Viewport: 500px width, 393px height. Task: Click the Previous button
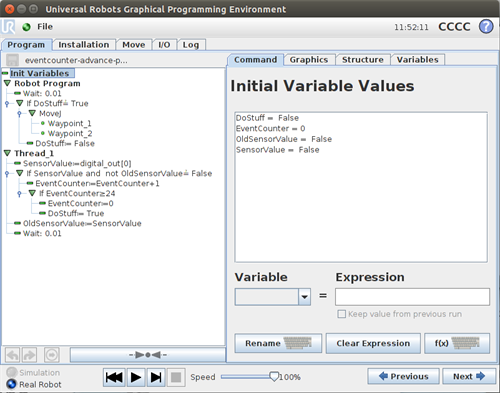[403, 376]
